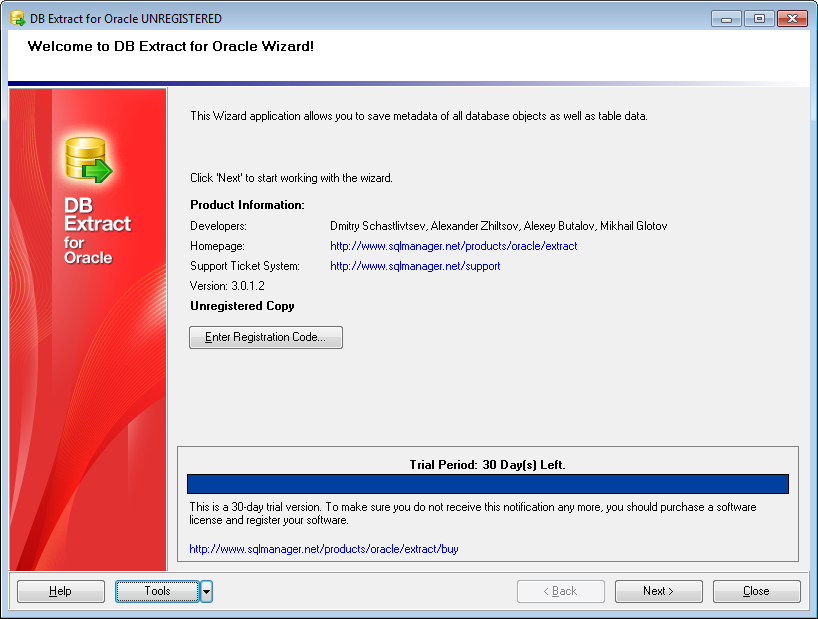Close window using title bar X

[792, 19]
